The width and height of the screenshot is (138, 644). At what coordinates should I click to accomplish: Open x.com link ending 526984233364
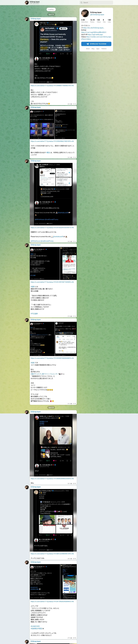click(52, 478)
